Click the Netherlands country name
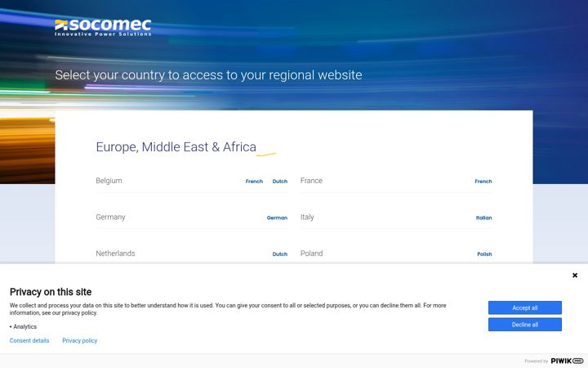The image size is (588, 368). (x=115, y=254)
